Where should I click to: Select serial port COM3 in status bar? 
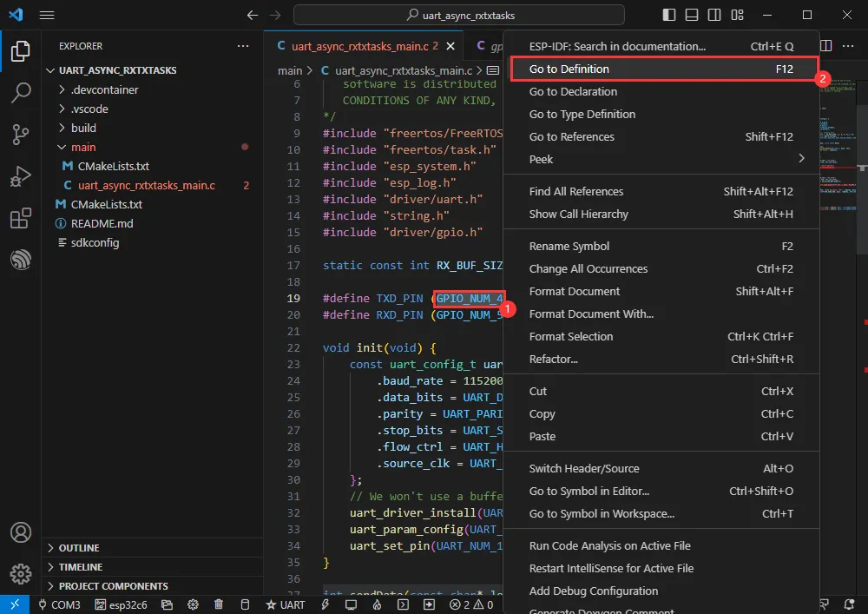[59, 604]
